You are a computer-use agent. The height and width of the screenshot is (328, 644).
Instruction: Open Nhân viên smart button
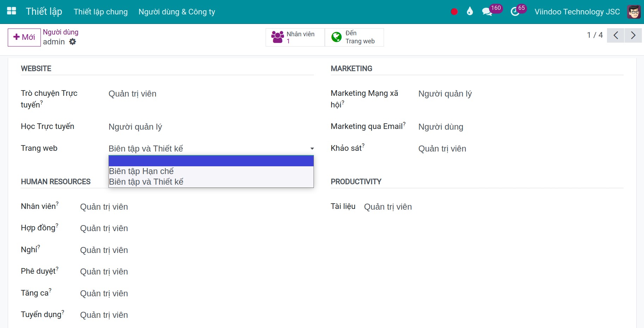(295, 37)
